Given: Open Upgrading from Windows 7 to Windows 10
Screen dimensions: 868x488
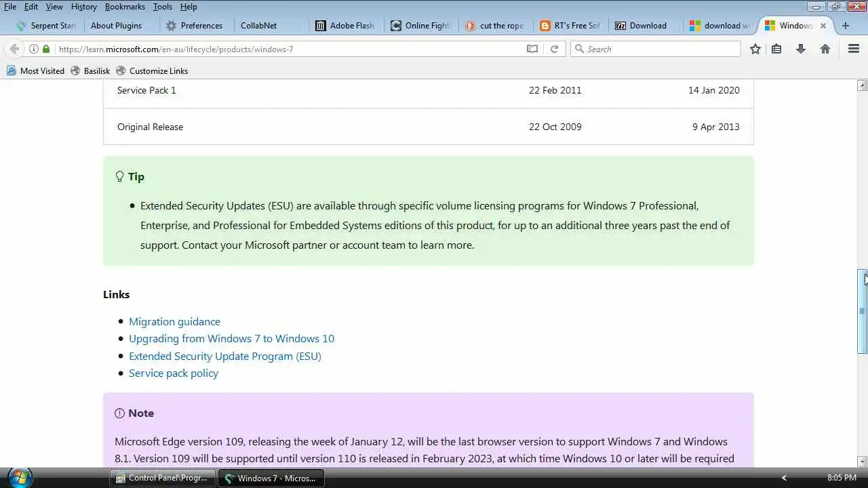Looking at the screenshot, I should (x=231, y=338).
